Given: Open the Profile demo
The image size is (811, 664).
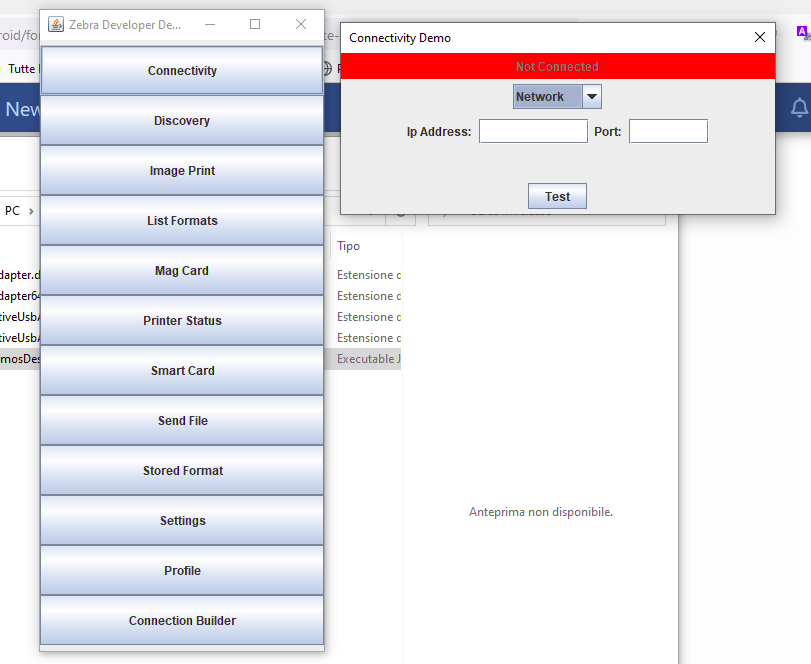Looking at the screenshot, I should [x=182, y=570].
